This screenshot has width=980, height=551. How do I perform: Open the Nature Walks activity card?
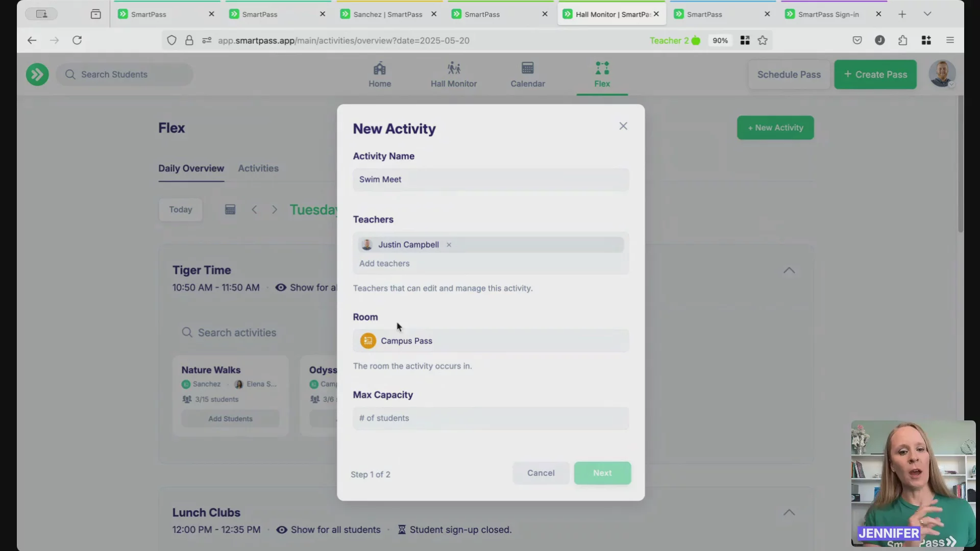[230, 396]
